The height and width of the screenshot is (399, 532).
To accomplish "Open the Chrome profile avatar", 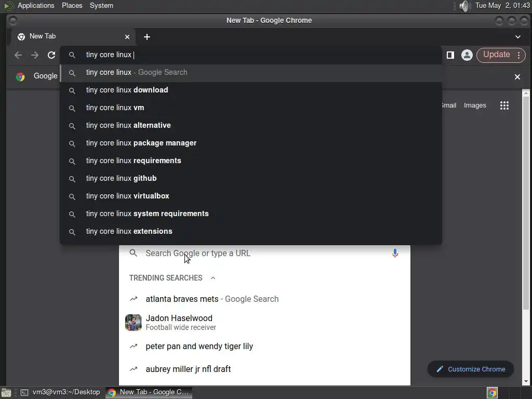I will coord(467,55).
